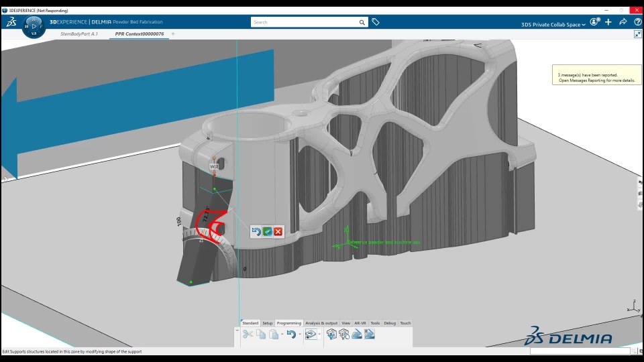The width and height of the screenshot is (644, 362).
Task: Select the PPR Context00000076 tab
Action: click(140, 34)
